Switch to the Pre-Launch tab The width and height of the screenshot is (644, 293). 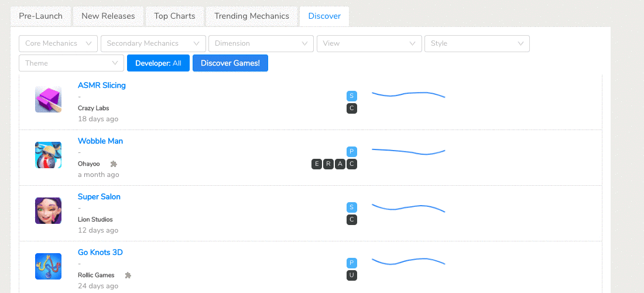[40, 16]
